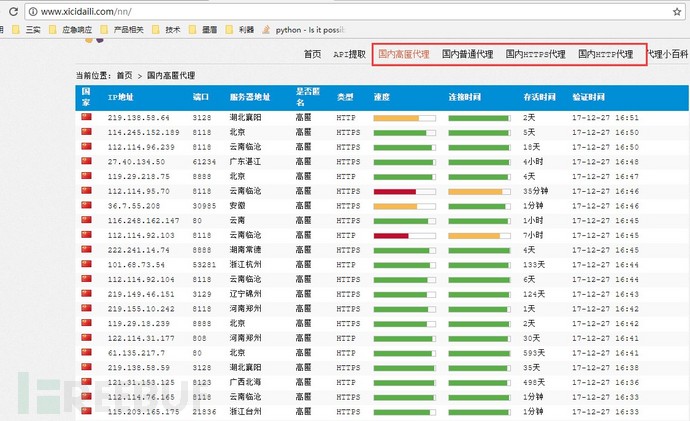Click the China flag for 122.114.31.177
This screenshot has width=690, height=421.
pyautogui.click(x=86, y=337)
